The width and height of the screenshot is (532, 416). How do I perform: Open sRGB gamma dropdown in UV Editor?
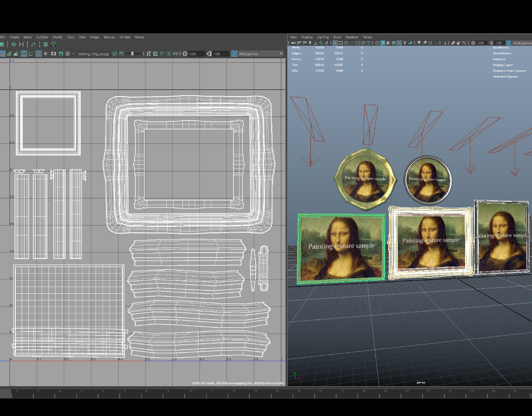261,54
